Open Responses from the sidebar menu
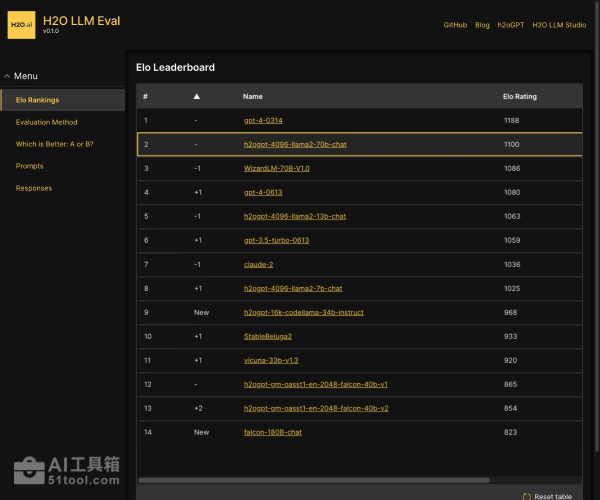 34,188
